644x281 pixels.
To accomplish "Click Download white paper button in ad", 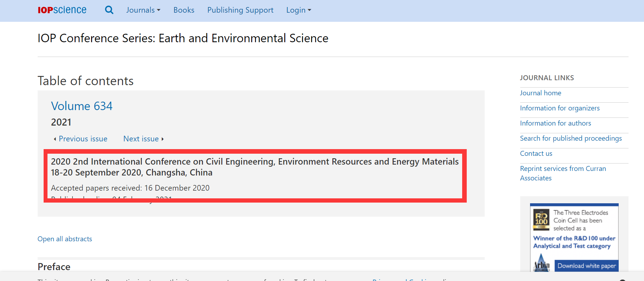I will [586, 266].
